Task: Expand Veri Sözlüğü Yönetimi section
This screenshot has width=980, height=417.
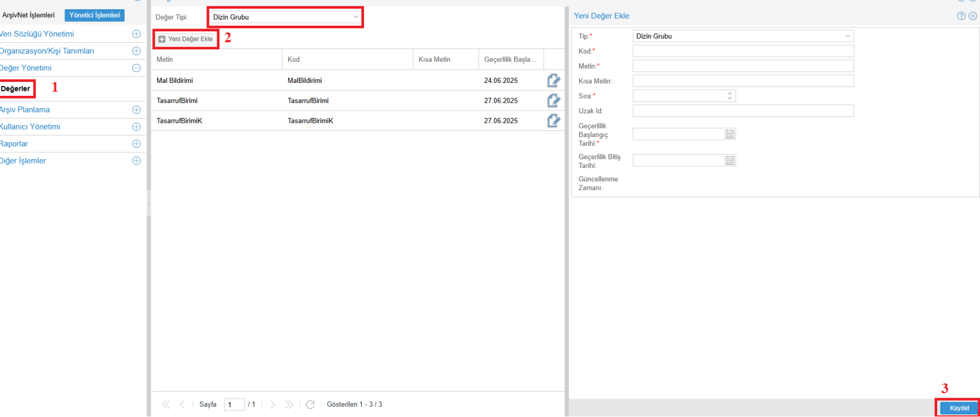Action: click(137, 34)
